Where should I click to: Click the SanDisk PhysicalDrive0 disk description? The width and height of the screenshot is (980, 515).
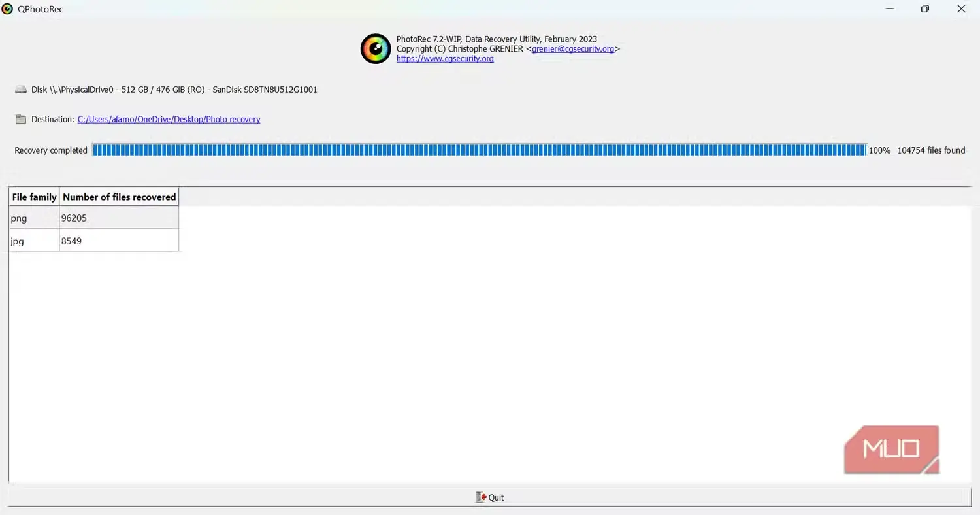(x=174, y=90)
